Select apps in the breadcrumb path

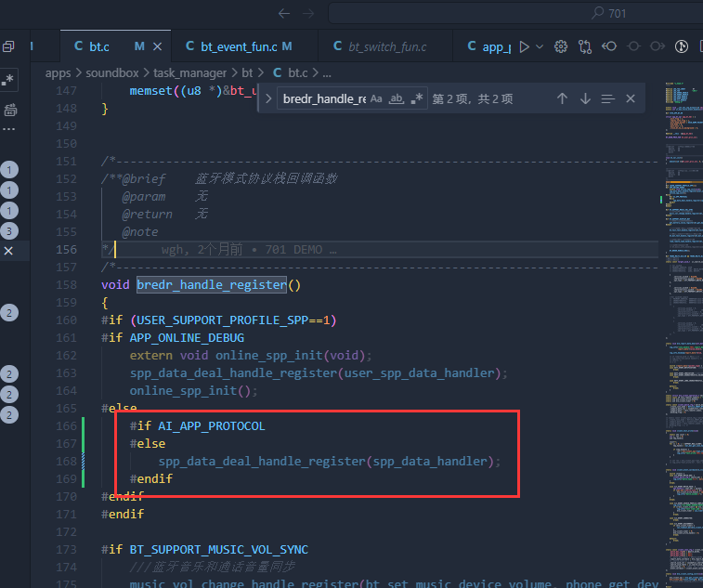coord(58,73)
